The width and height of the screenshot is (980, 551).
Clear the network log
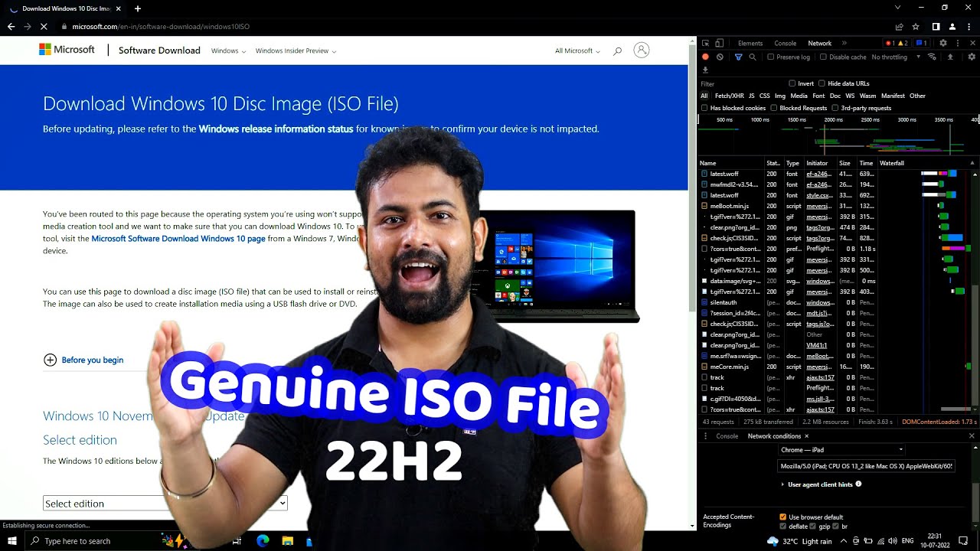point(720,57)
